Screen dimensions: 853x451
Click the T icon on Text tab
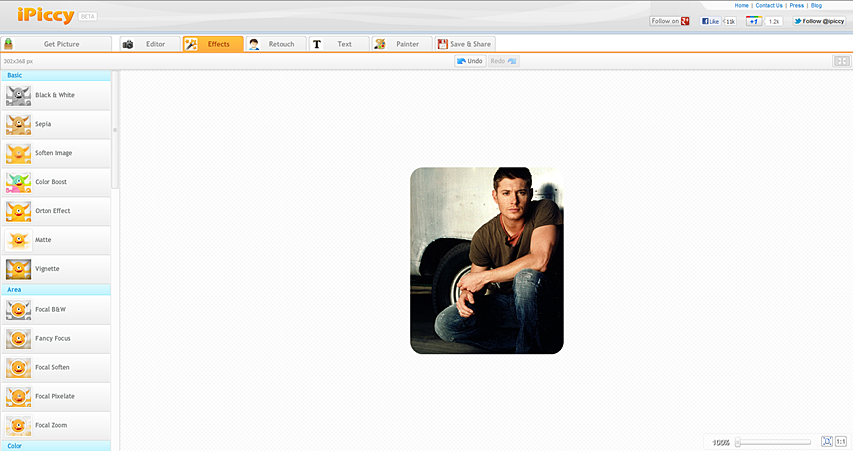pyautogui.click(x=317, y=44)
